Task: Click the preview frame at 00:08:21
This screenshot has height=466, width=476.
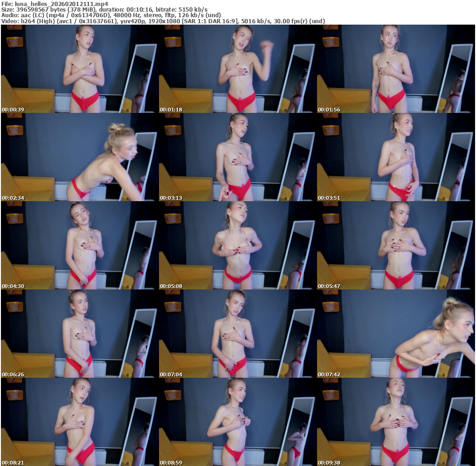Action: 79,422
